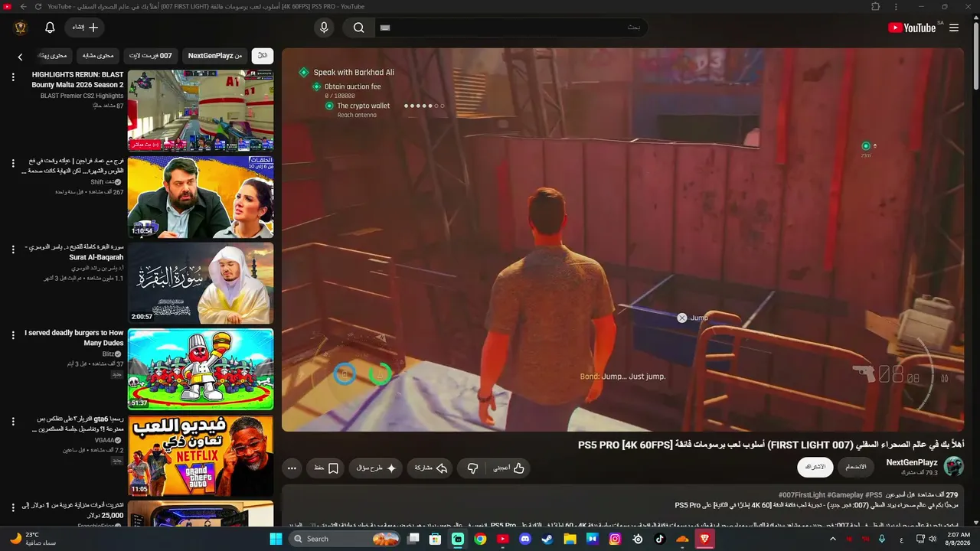Open the 'I served deadly burgers' video title
The image size is (980, 551).
[x=74, y=338]
